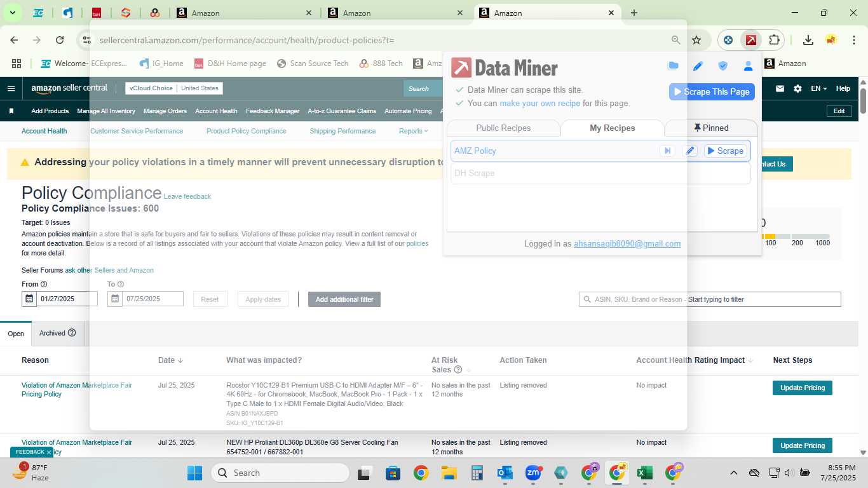
Task: Click Update Pricing for HP Proliant fan row
Action: (802, 445)
